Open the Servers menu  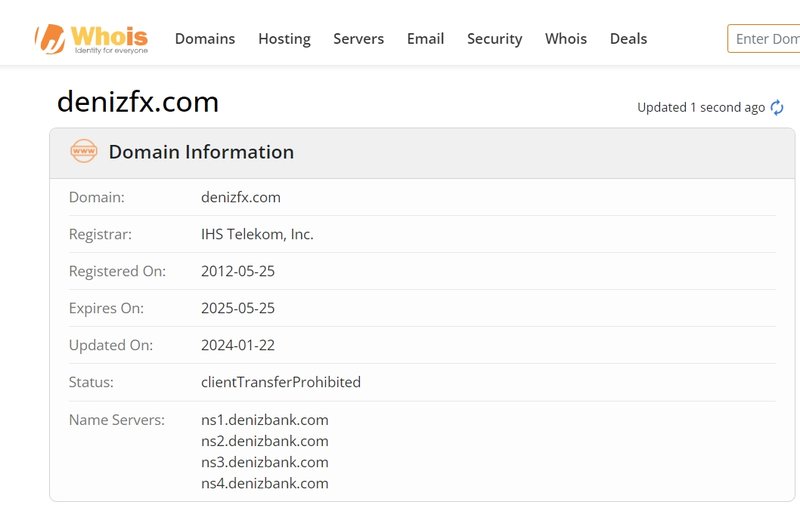click(358, 39)
